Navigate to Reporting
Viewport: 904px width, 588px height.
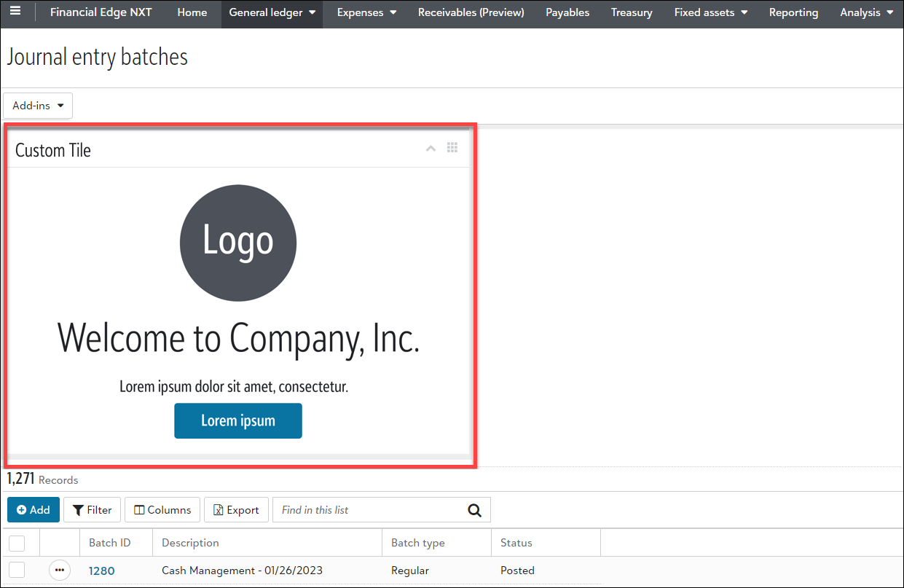click(793, 12)
